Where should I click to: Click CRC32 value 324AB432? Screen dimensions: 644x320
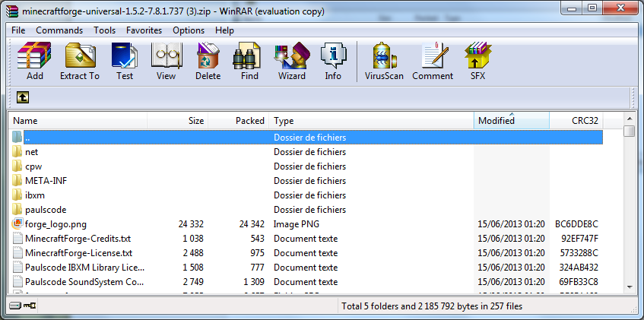(x=579, y=268)
